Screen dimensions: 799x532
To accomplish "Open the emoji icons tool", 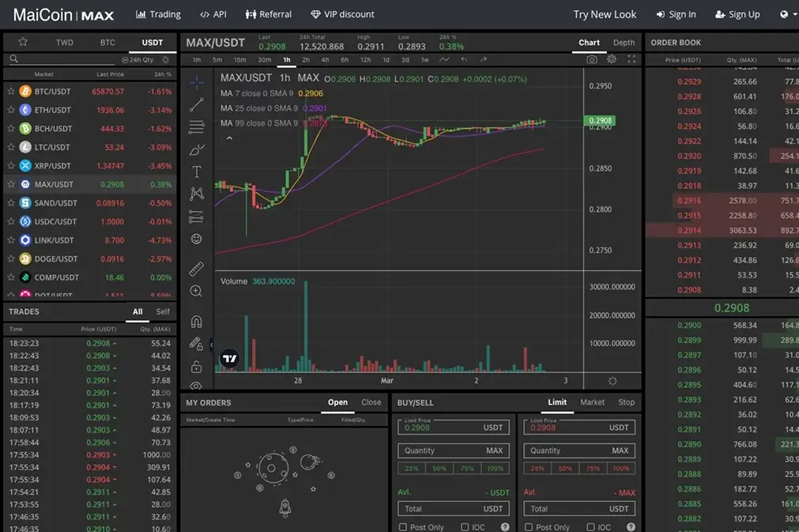I will [196, 239].
